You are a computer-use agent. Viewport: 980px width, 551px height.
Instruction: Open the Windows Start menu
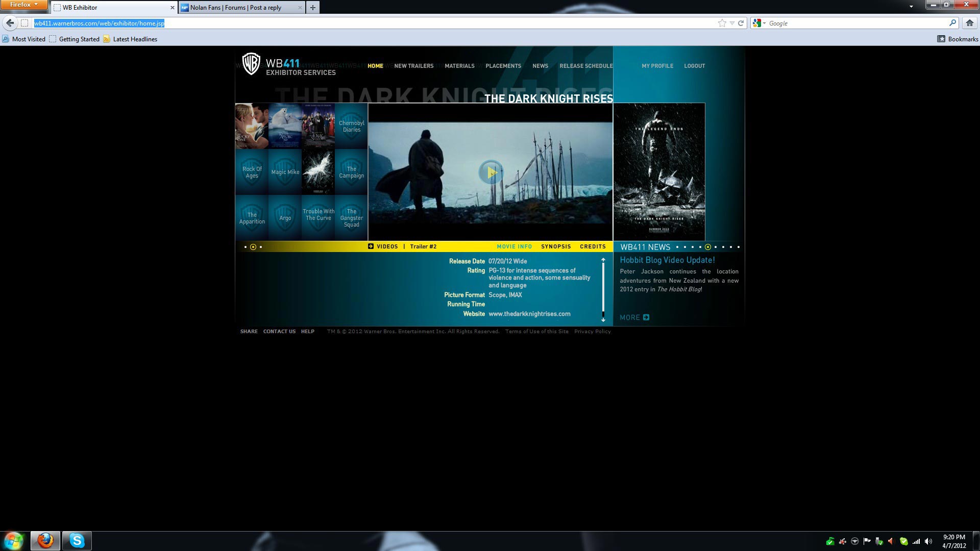tap(14, 540)
